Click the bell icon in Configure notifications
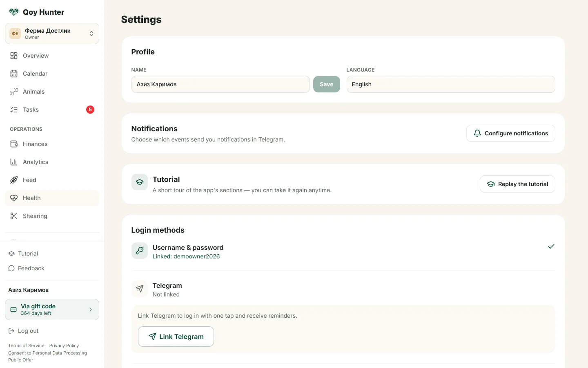The height and width of the screenshot is (368, 588). [x=477, y=133]
